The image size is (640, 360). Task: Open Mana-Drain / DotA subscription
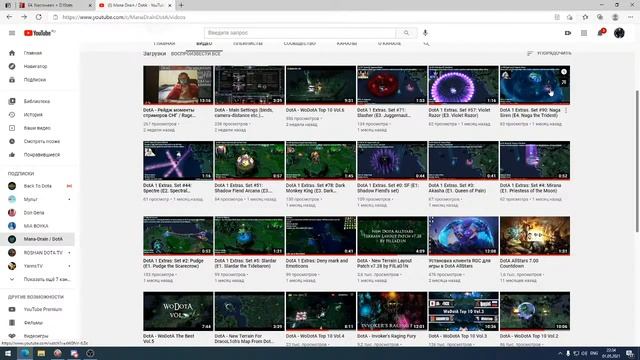pyautogui.click(x=38, y=239)
